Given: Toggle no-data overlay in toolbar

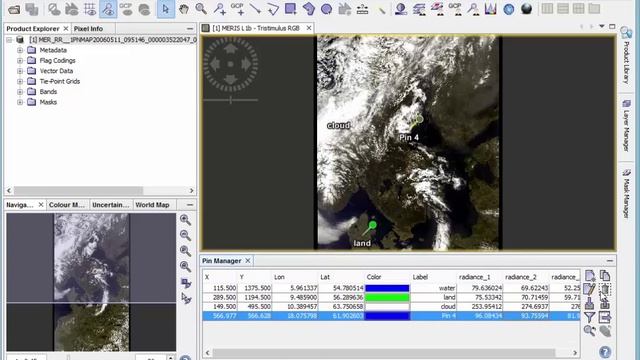Looking at the screenshot, I should click(x=54, y=9).
